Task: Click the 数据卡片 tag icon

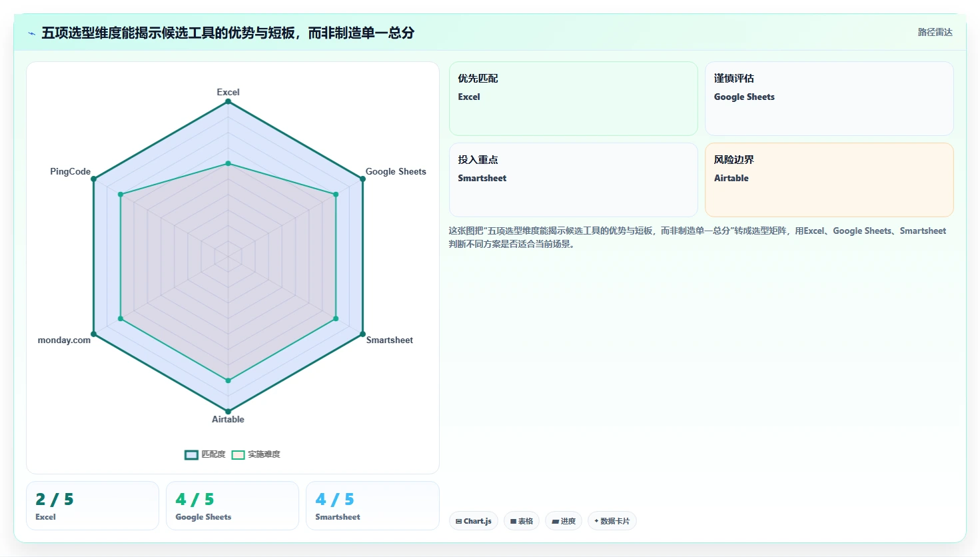Action: [x=596, y=521]
